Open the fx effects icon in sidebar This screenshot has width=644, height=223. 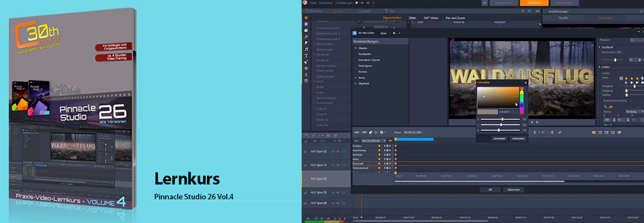306,36
